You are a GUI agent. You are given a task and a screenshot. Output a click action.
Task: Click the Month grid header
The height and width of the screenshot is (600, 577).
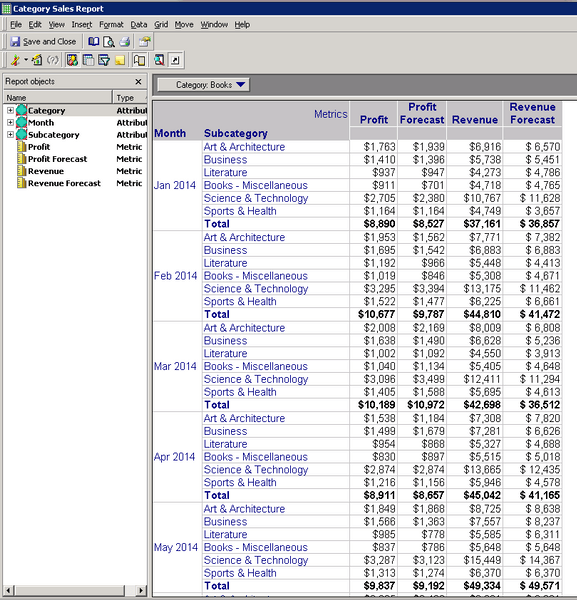170,133
